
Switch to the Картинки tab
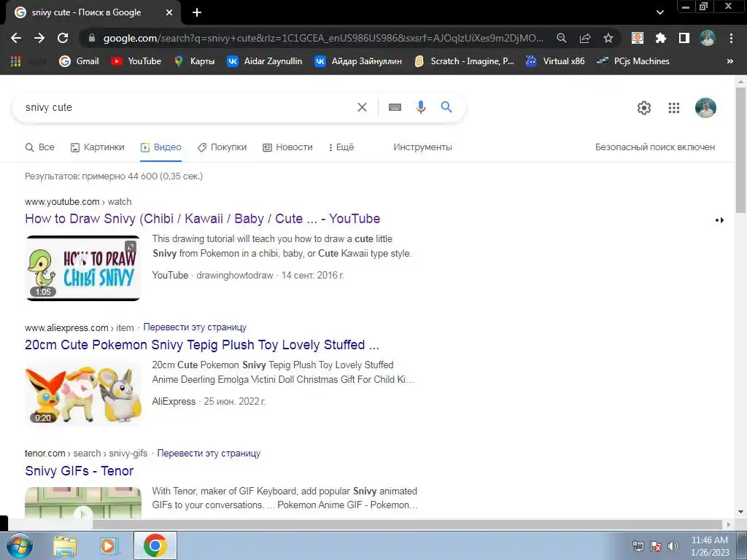[97, 147]
